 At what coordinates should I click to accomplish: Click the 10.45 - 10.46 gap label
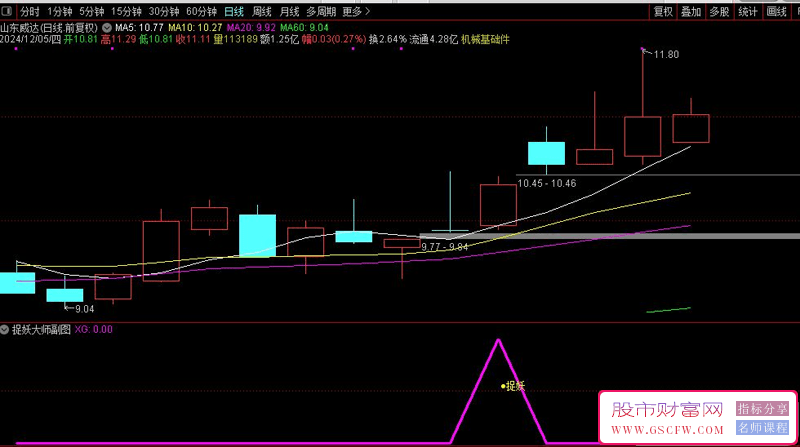pyautogui.click(x=546, y=183)
